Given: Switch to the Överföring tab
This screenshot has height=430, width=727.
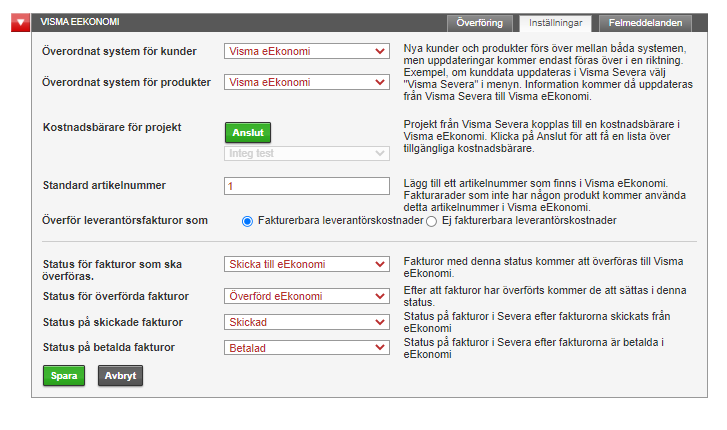Looking at the screenshot, I should point(479,23).
